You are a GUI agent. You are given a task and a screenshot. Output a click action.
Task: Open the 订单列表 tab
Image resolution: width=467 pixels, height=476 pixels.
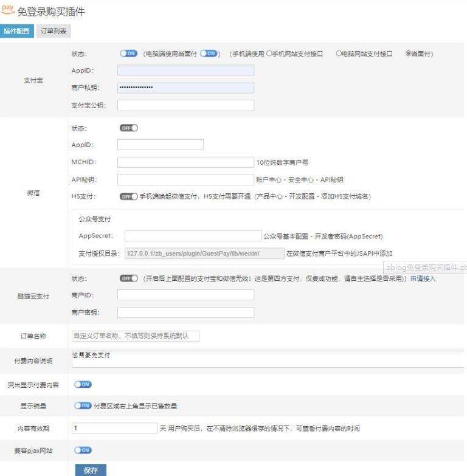[x=54, y=31]
